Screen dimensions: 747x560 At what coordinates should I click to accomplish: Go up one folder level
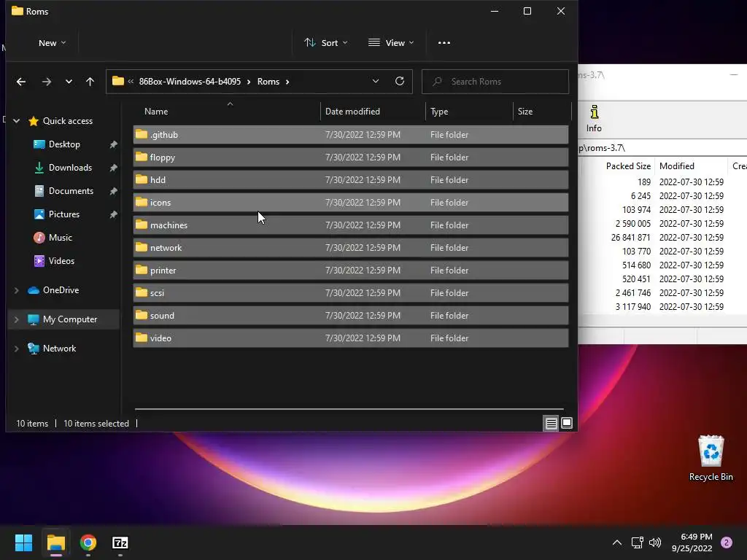90,82
